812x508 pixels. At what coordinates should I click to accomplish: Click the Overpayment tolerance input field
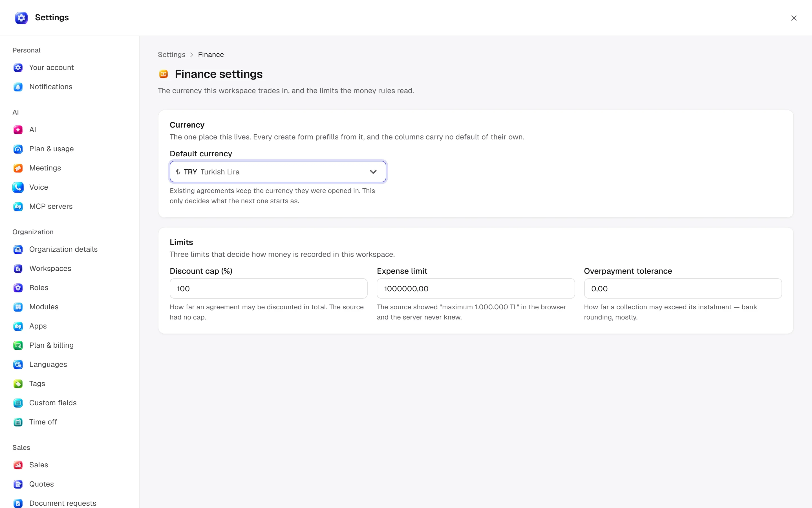pyautogui.click(x=683, y=288)
